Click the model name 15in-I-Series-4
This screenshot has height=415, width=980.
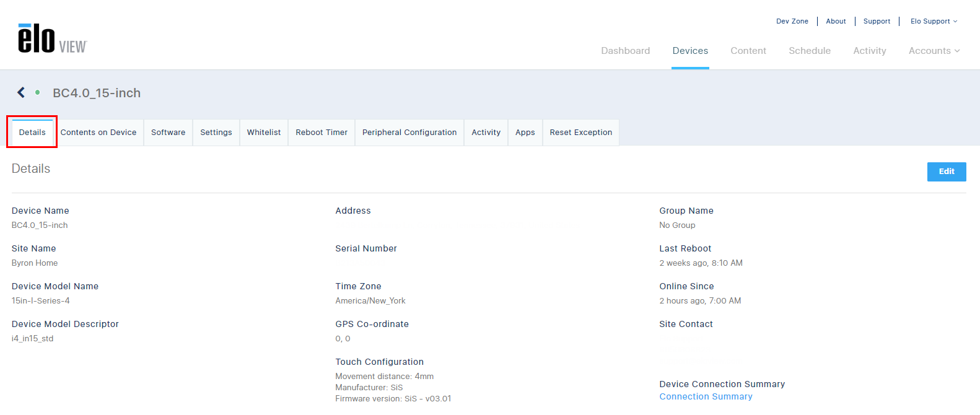(41, 301)
